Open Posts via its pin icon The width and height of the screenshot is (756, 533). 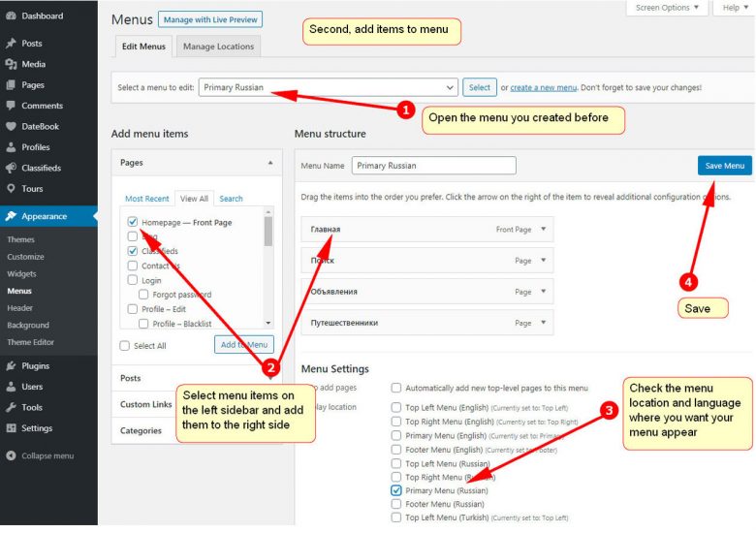pos(11,44)
